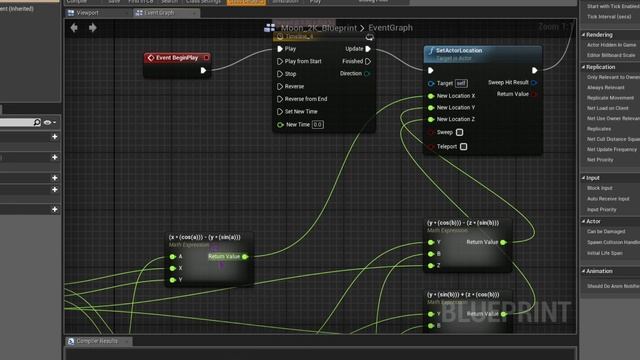Click SetActorLocation's red Return Value pin

point(534,94)
